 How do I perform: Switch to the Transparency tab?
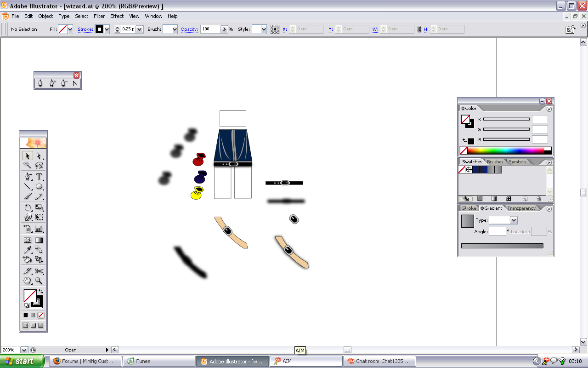pyautogui.click(x=521, y=208)
